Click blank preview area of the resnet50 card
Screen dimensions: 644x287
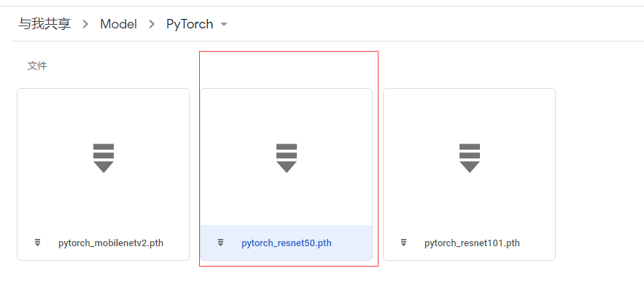coord(287,115)
